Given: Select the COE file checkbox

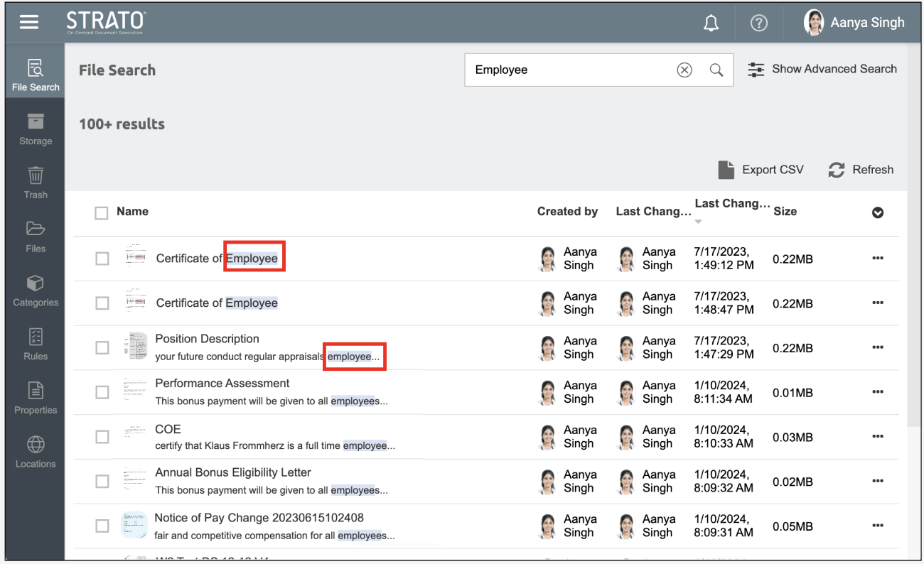Looking at the screenshot, I should 102,436.
